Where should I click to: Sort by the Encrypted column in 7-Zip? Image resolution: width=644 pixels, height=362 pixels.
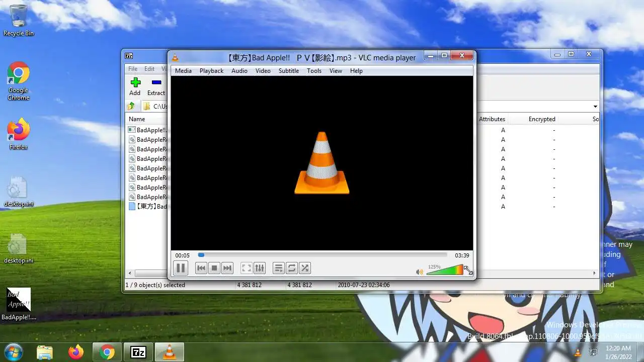pyautogui.click(x=542, y=119)
